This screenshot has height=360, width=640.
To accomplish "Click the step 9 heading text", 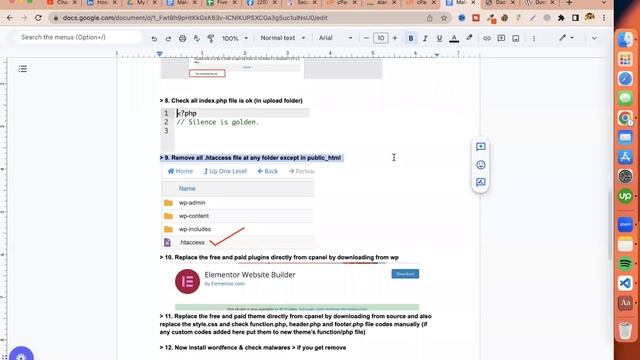I will (251, 158).
